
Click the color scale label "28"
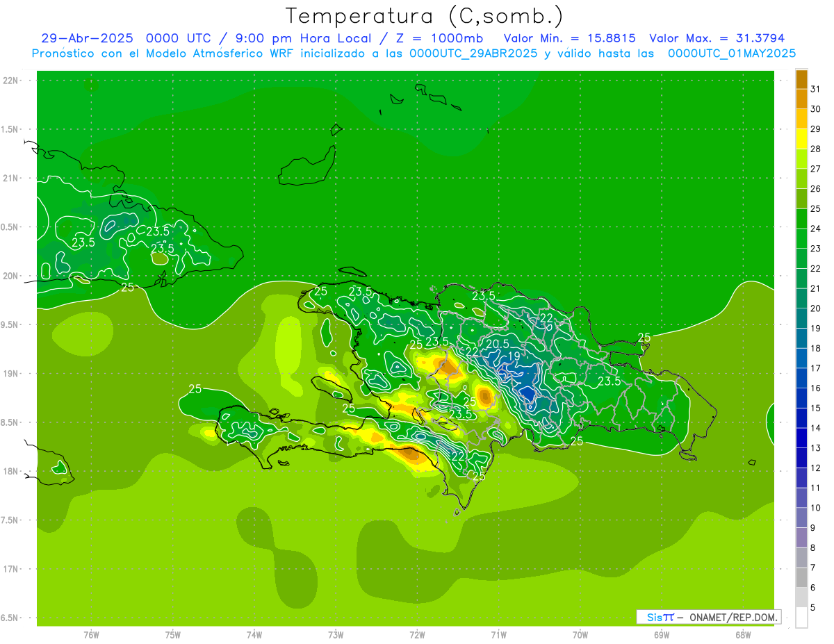(815, 149)
